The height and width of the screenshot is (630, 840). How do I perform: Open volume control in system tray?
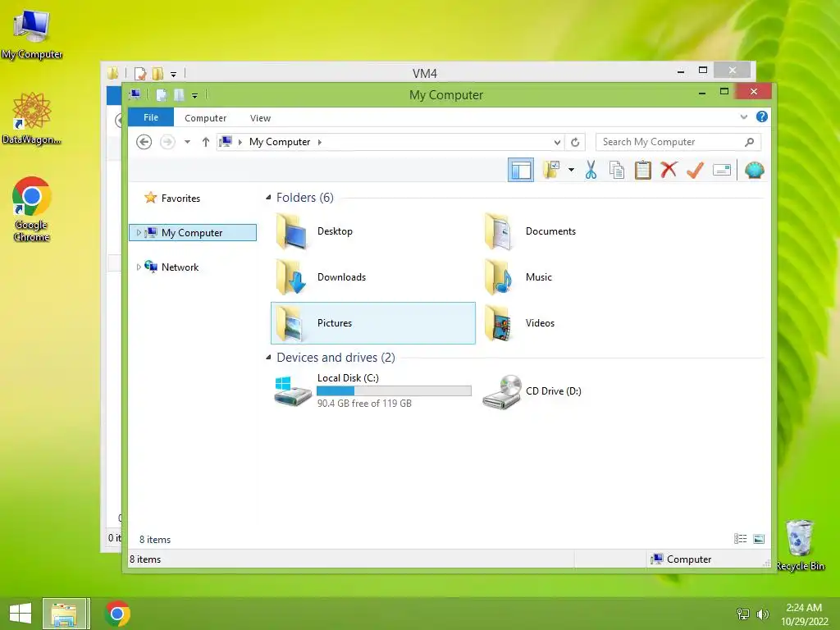[762, 614]
